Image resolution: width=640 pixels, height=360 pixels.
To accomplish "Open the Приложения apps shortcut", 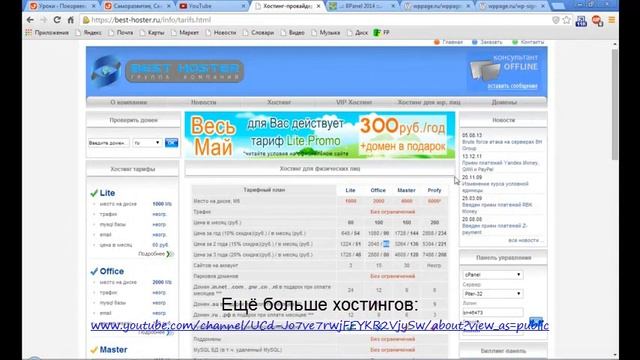I will point(47,32).
